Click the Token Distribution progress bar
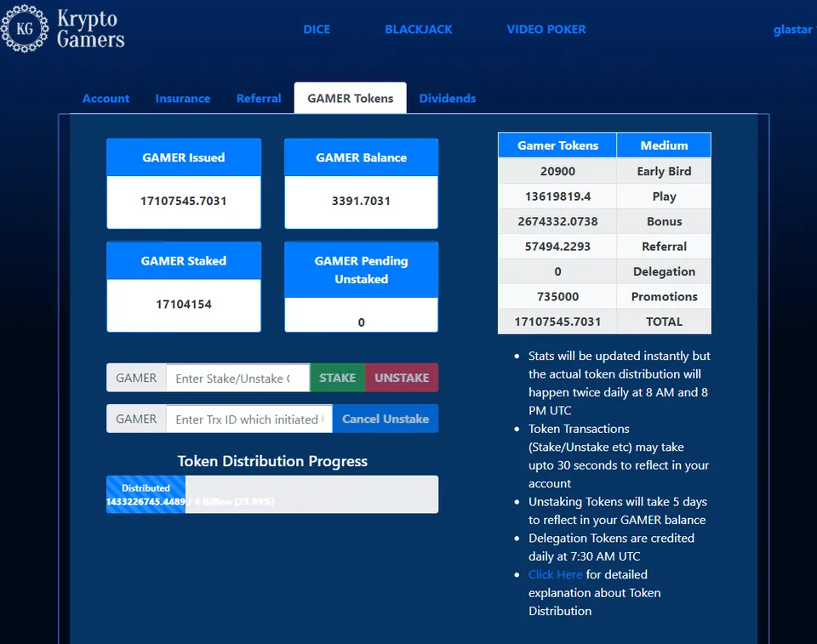Screen dimensions: 817x644 click(272, 494)
